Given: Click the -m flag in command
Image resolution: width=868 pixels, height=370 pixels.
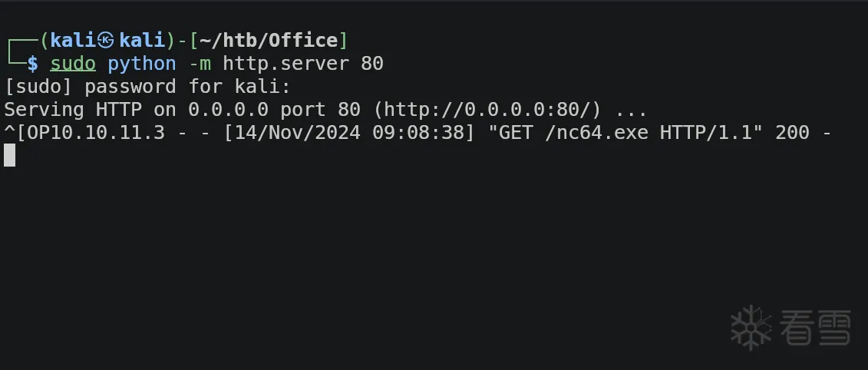Looking at the screenshot, I should point(200,64).
